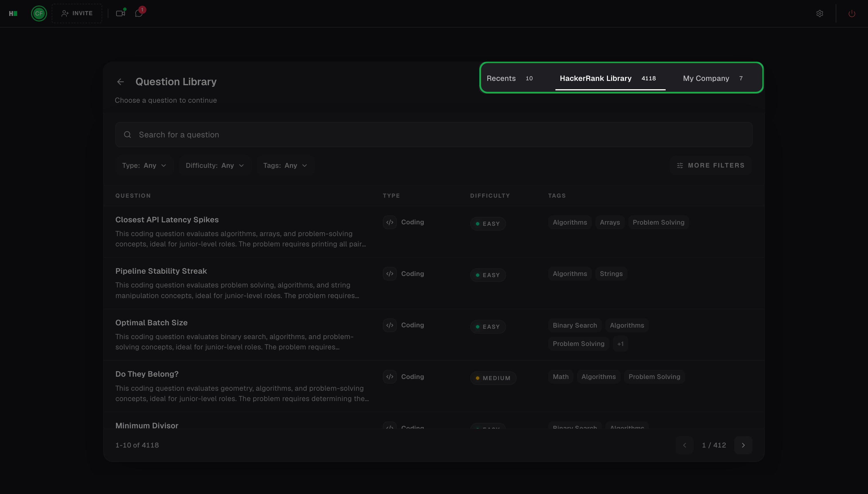The height and width of the screenshot is (494, 868).
Task: Open the CF user avatar
Action: 39,13
